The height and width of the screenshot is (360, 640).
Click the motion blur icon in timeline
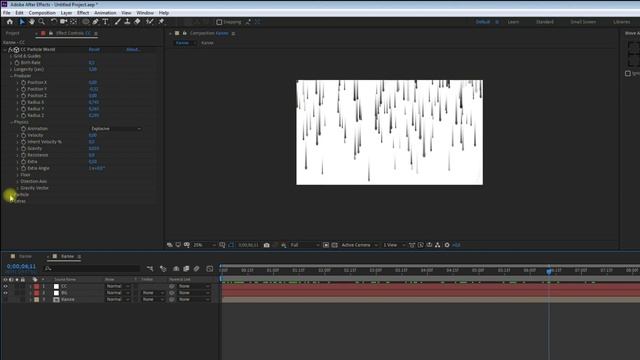[x=196, y=268]
